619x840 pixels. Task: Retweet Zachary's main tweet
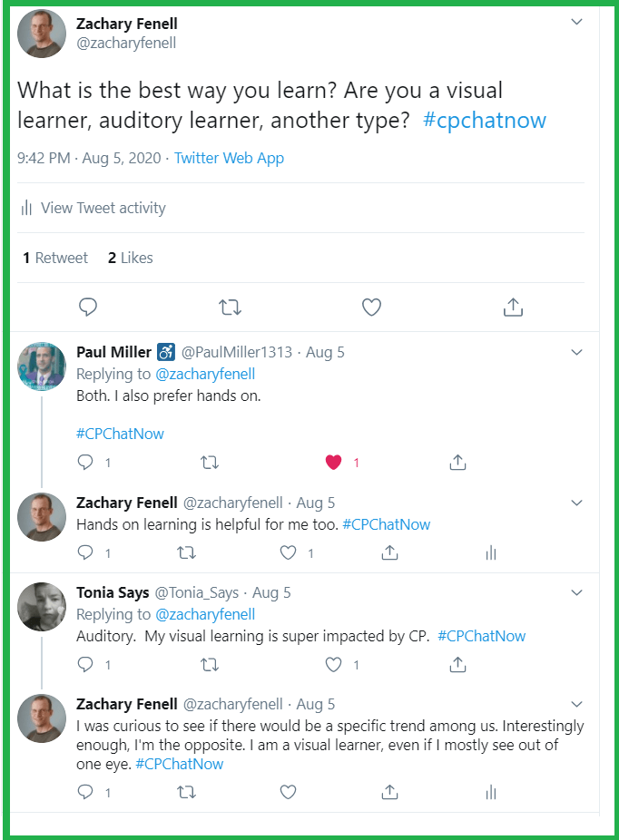[x=230, y=308]
